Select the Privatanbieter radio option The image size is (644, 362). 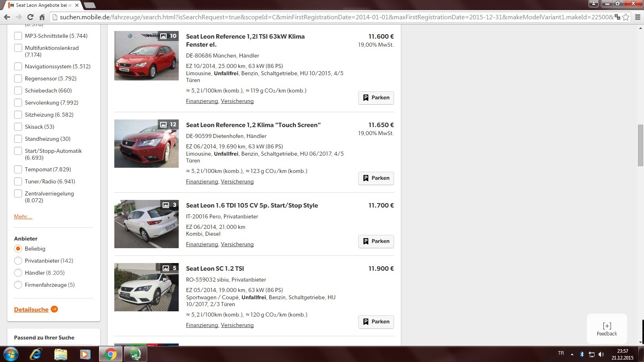pos(18,261)
